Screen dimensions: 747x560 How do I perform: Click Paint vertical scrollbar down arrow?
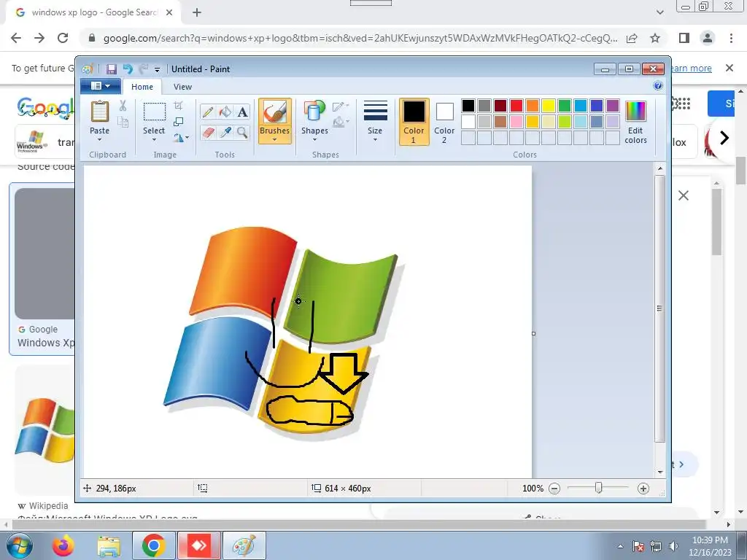coord(659,472)
